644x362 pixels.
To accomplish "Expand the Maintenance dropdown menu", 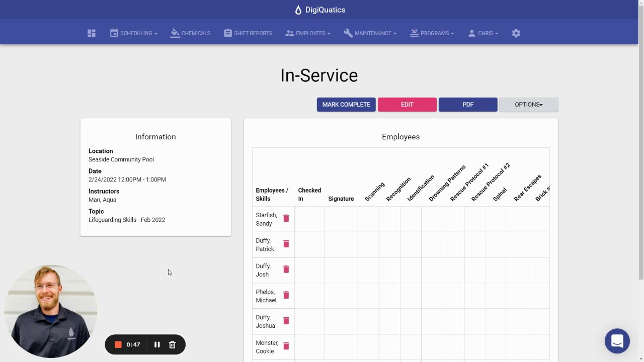I will tap(370, 33).
